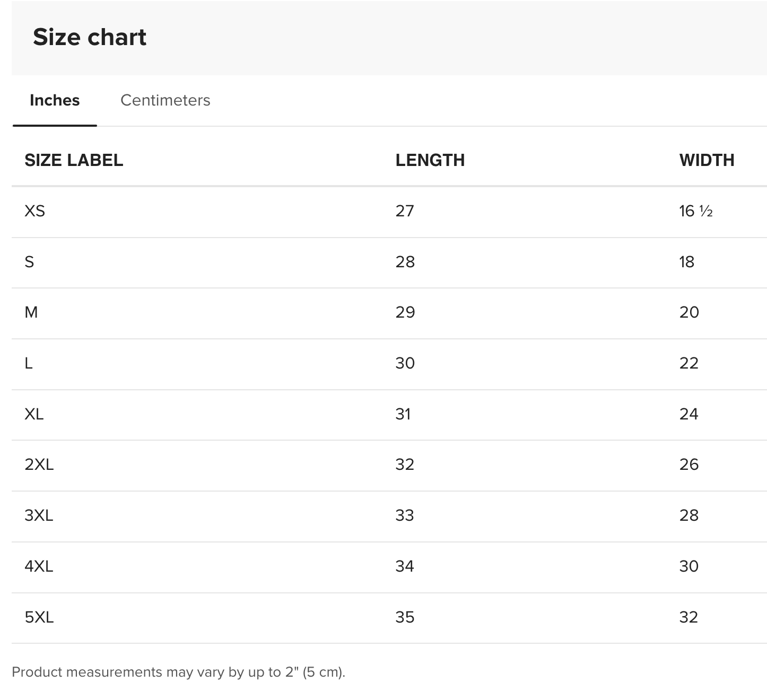Click the XL row length value 31
Screen dimensions: 767x700
point(403,414)
